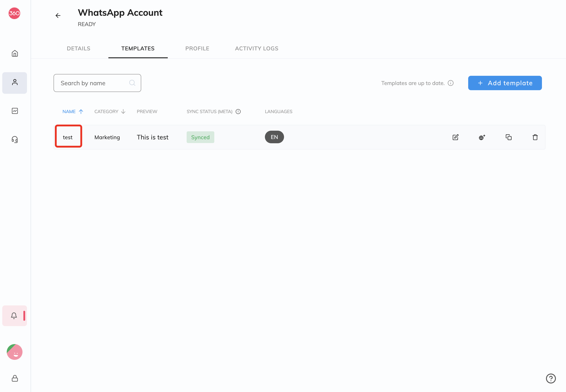The width and height of the screenshot is (566, 392).
Task: Open the Support headset icon in the sidebar
Action: point(15,139)
